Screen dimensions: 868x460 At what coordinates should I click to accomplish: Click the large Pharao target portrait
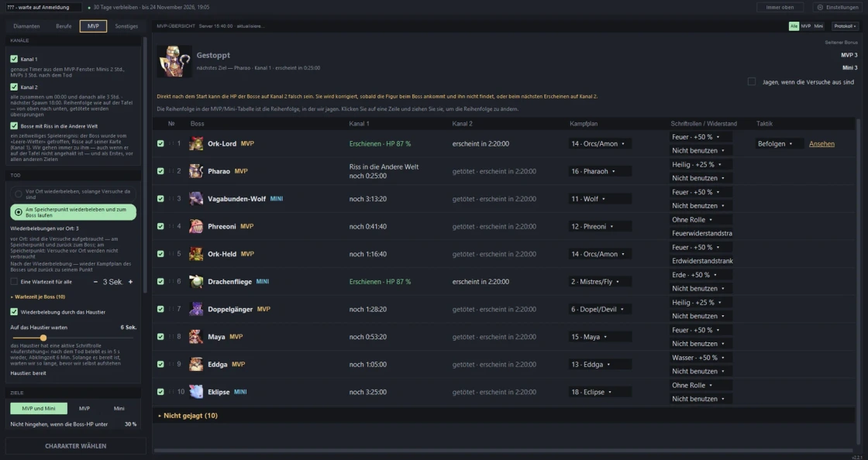coord(174,61)
